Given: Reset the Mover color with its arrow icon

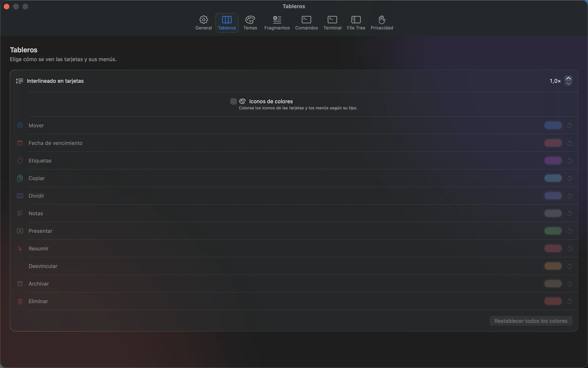Looking at the screenshot, I should click(x=570, y=125).
